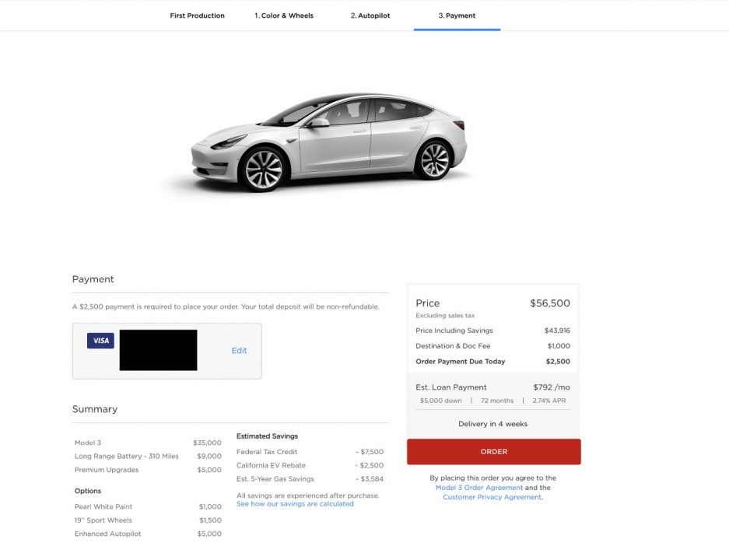Click the 72 months loan term
Image resolution: width=729 pixels, height=560 pixels.
click(x=497, y=401)
